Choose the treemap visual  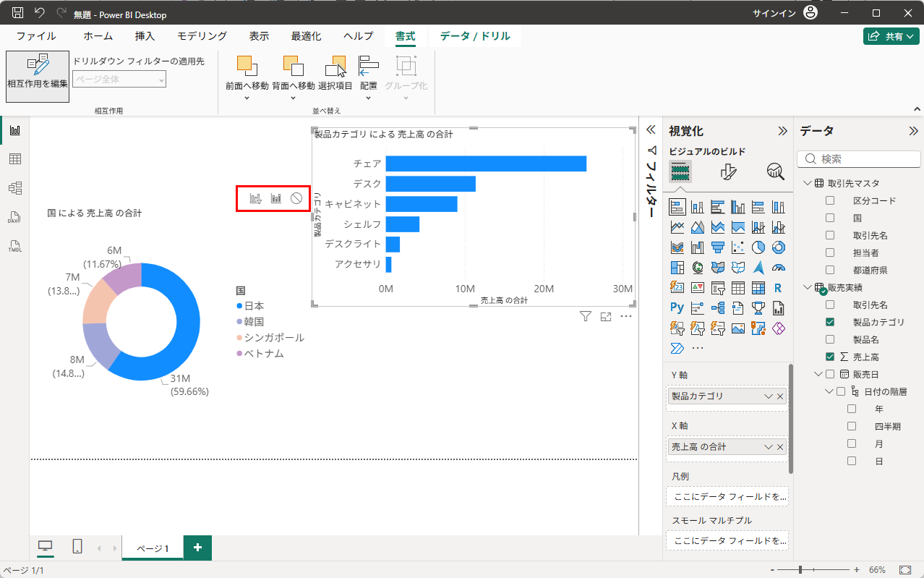pyautogui.click(x=677, y=268)
